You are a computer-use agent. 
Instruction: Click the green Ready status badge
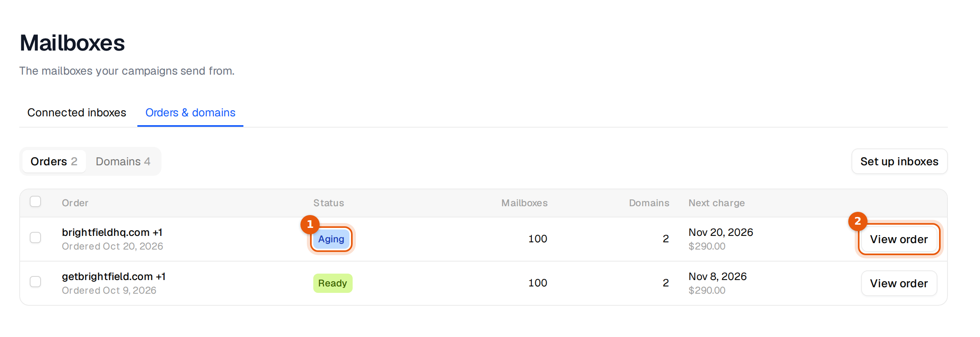click(x=333, y=283)
